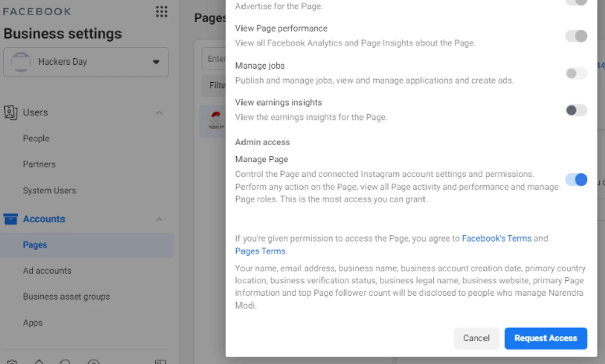This screenshot has height=364, width=605.
Task: Collapse the Accounts section chevron
Action: pos(159,219)
